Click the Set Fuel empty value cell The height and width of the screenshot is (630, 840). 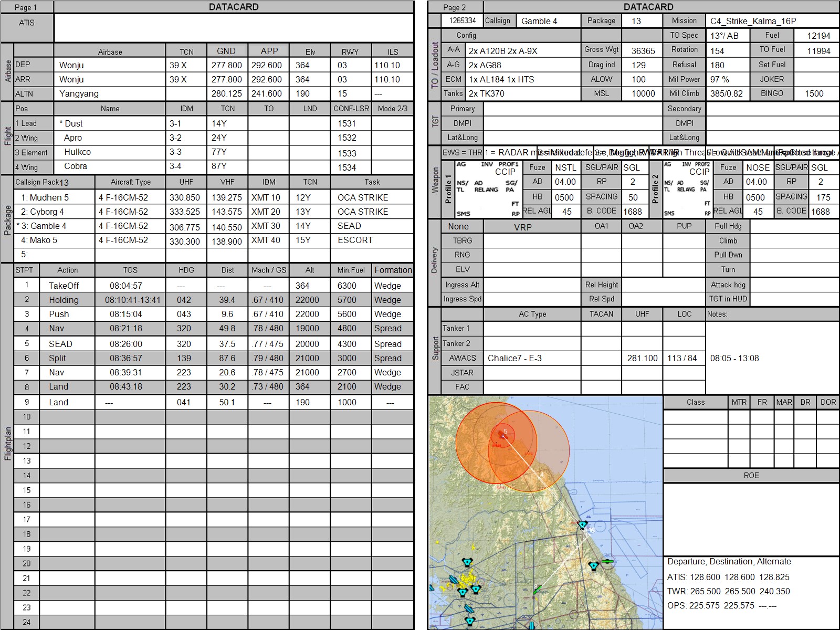coord(815,65)
